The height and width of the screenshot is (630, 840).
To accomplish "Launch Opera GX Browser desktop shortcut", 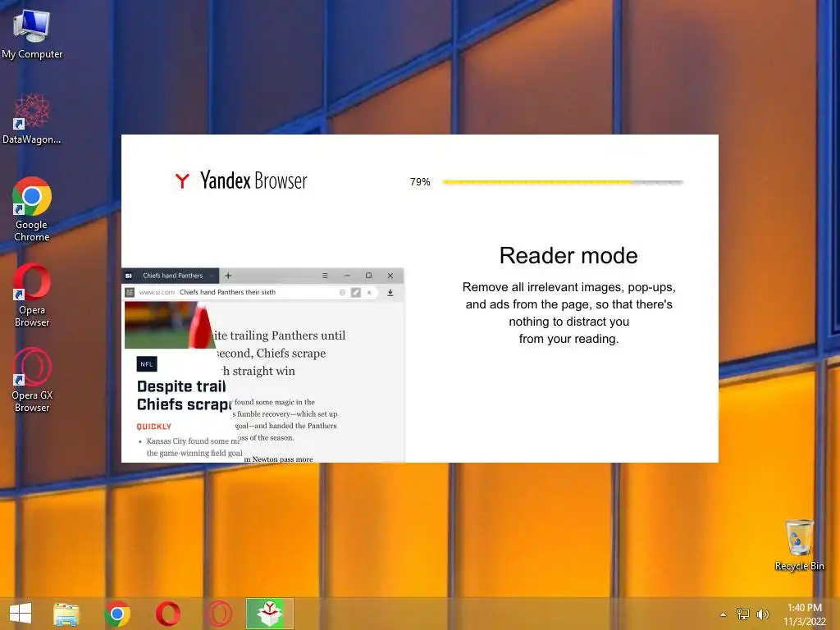I will coord(32,380).
